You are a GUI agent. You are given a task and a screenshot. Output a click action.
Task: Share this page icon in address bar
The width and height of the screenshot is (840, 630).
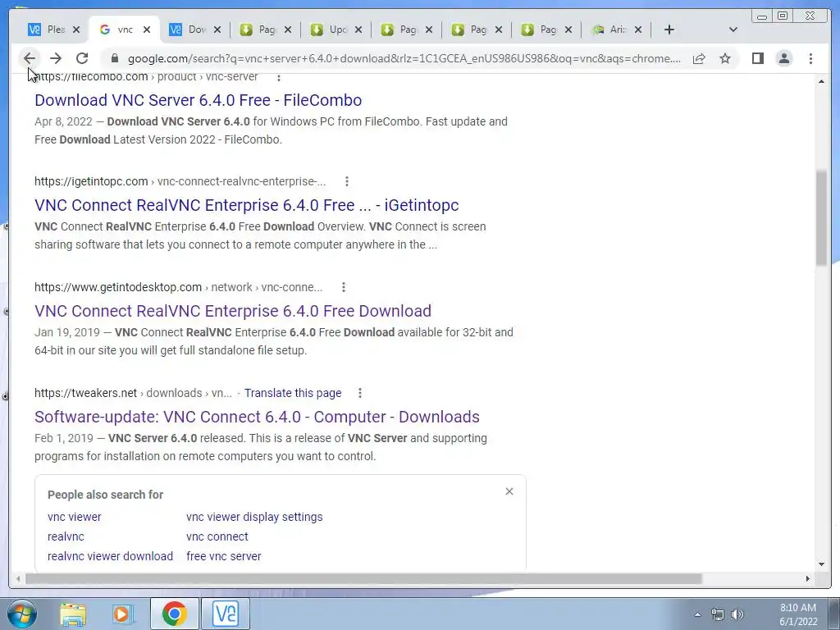699,58
